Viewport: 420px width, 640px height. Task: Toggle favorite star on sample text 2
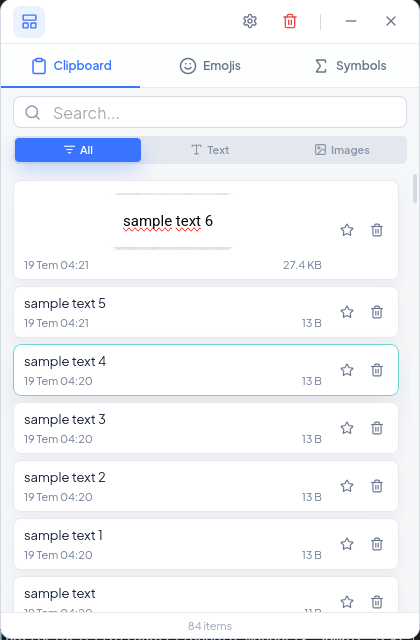[x=347, y=486]
